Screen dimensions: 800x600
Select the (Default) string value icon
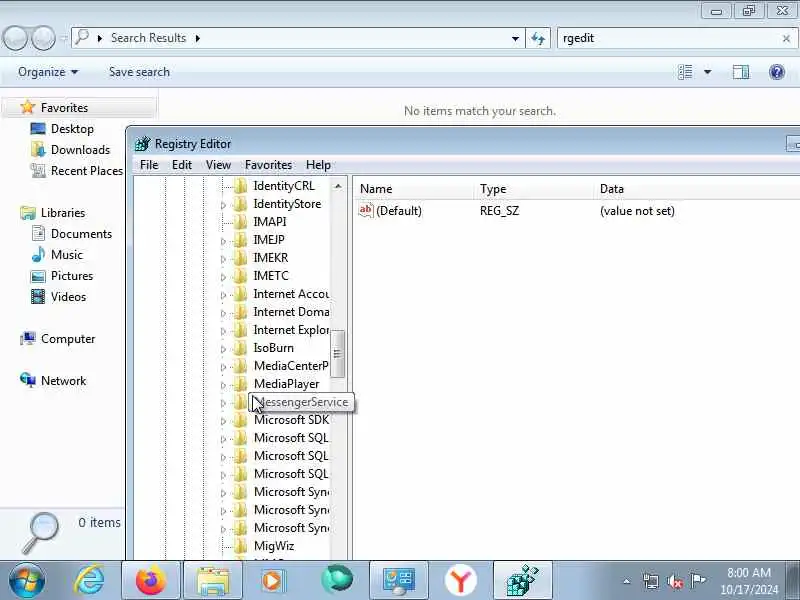[366, 210]
